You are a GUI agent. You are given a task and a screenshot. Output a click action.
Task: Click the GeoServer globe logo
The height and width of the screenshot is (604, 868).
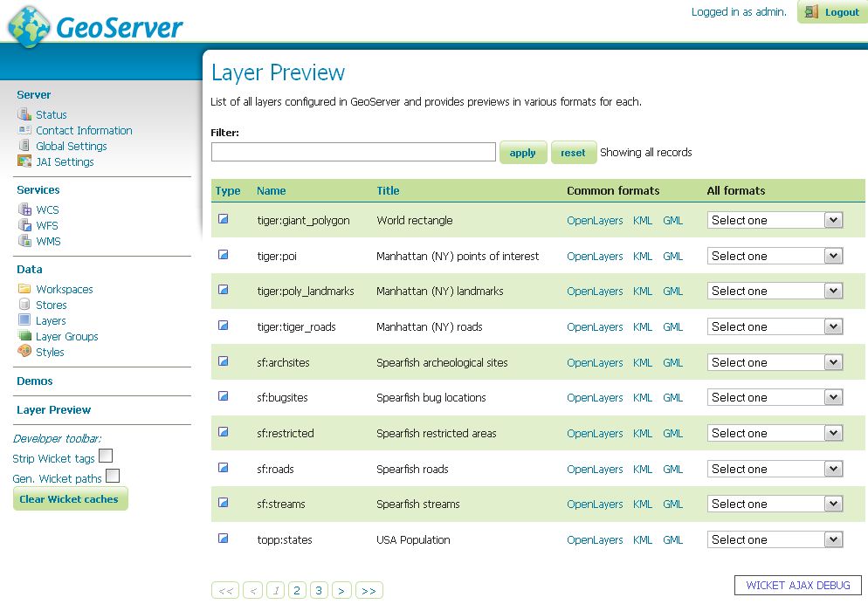pos(30,26)
